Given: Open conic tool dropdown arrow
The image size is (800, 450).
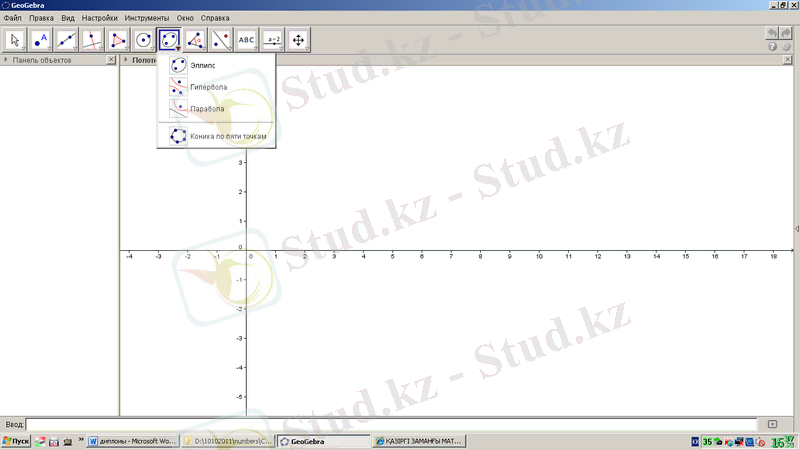Looking at the screenshot, I should point(178,49).
